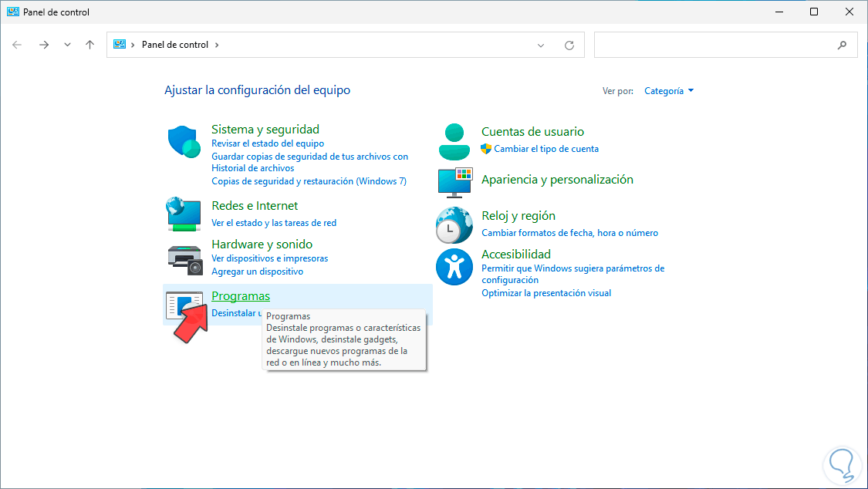Refresh the Control Panel view

pos(569,46)
